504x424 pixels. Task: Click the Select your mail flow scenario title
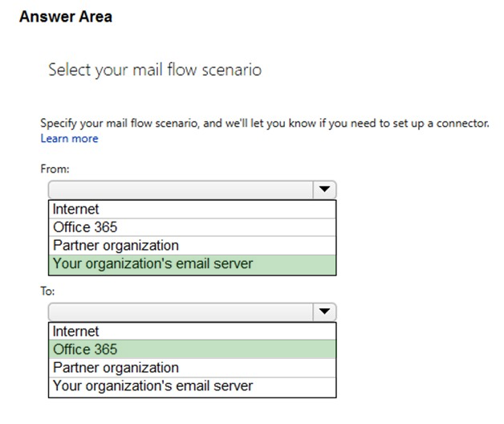pyautogui.click(x=155, y=70)
